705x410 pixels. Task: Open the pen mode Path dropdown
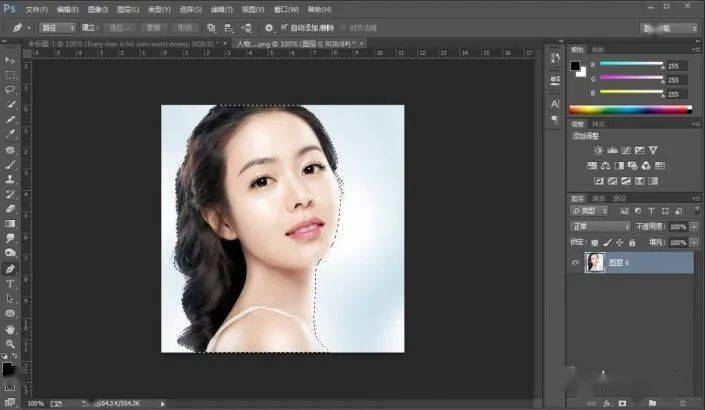coord(58,28)
